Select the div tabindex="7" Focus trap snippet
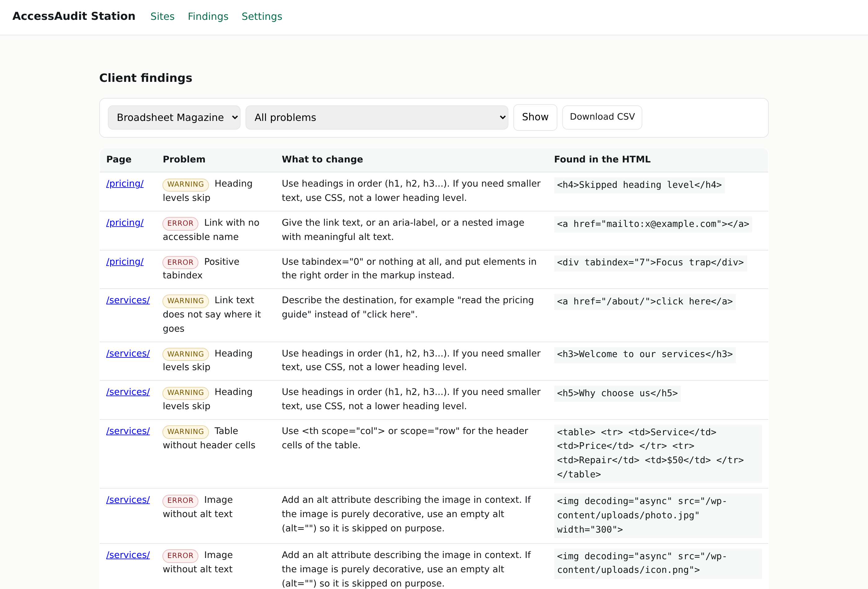The height and width of the screenshot is (589, 868). (650, 263)
